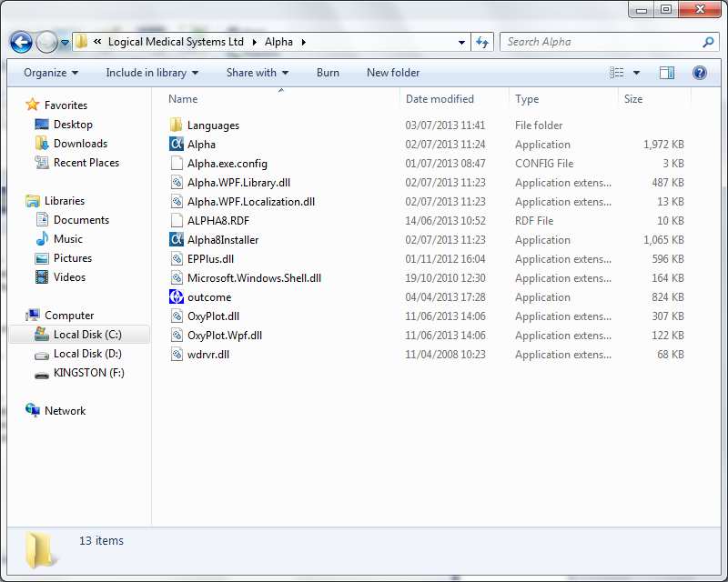Open Downloads in Favorites
Screen dimensions: 728x582
pos(80,144)
